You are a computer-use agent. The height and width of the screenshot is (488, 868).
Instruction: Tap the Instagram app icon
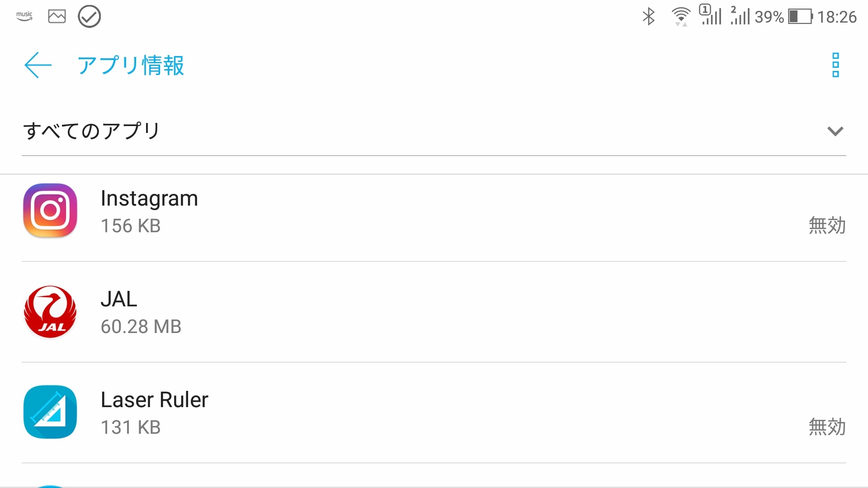50,211
